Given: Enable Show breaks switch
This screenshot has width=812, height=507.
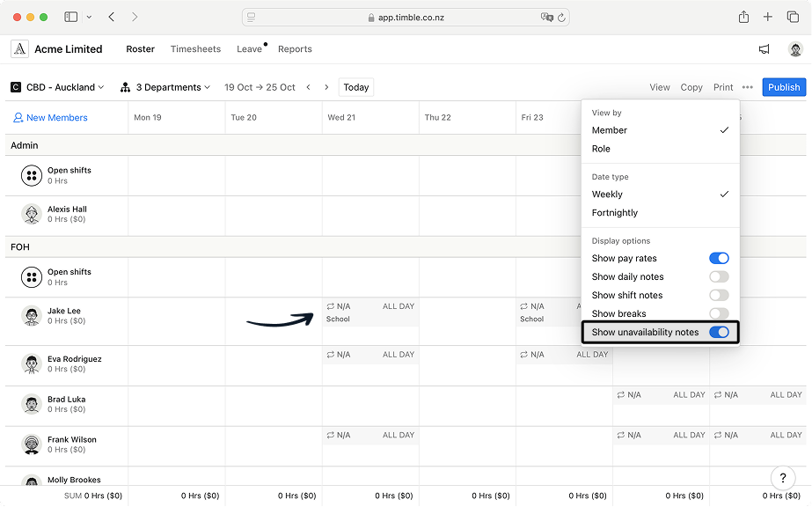Looking at the screenshot, I should [x=719, y=313].
